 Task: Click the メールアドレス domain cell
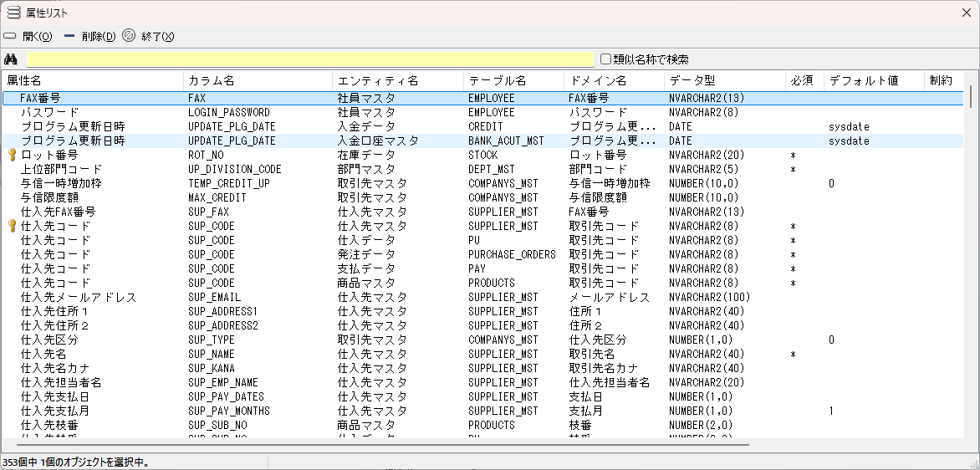coord(610,298)
